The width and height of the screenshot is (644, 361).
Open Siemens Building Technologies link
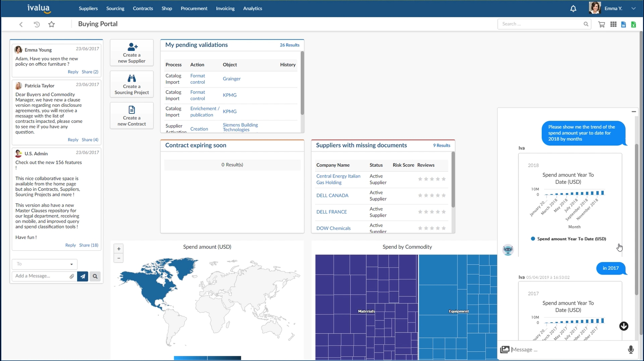[240, 128]
